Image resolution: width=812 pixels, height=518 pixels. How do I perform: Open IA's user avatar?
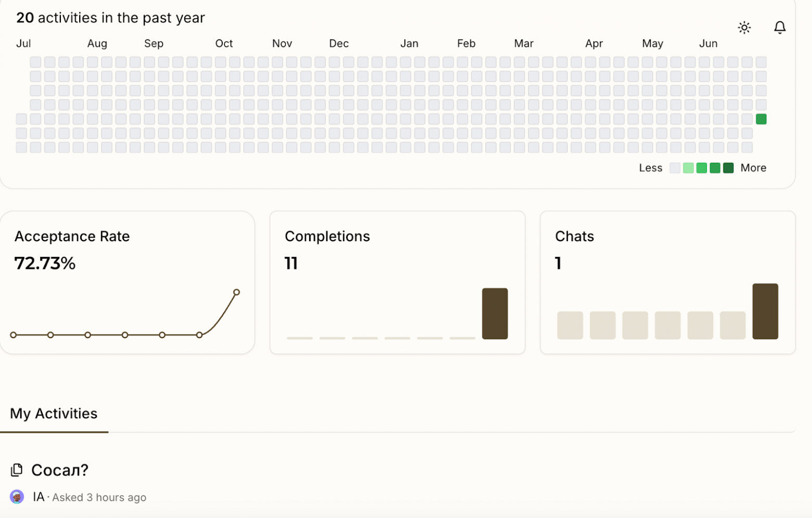(17, 497)
